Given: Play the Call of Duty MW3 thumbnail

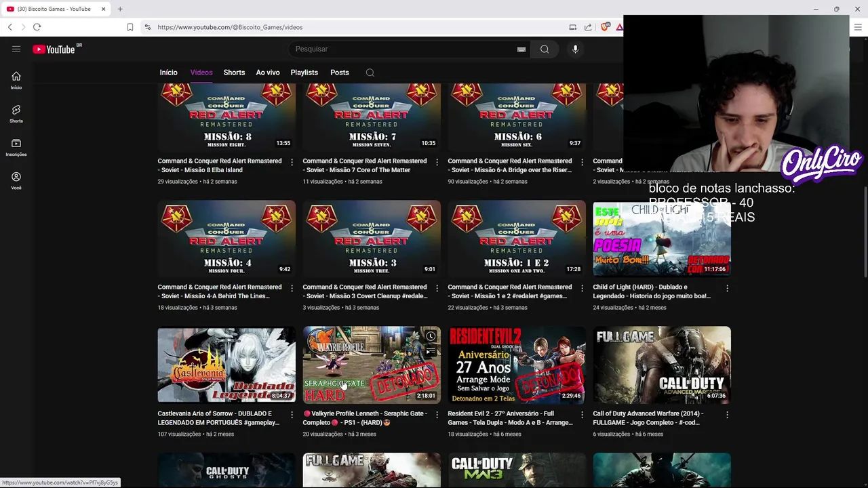Looking at the screenshot, I should [517, 470].
